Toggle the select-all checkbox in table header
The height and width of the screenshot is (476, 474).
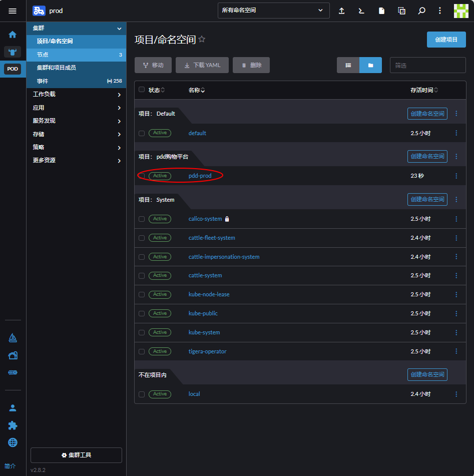142,90
